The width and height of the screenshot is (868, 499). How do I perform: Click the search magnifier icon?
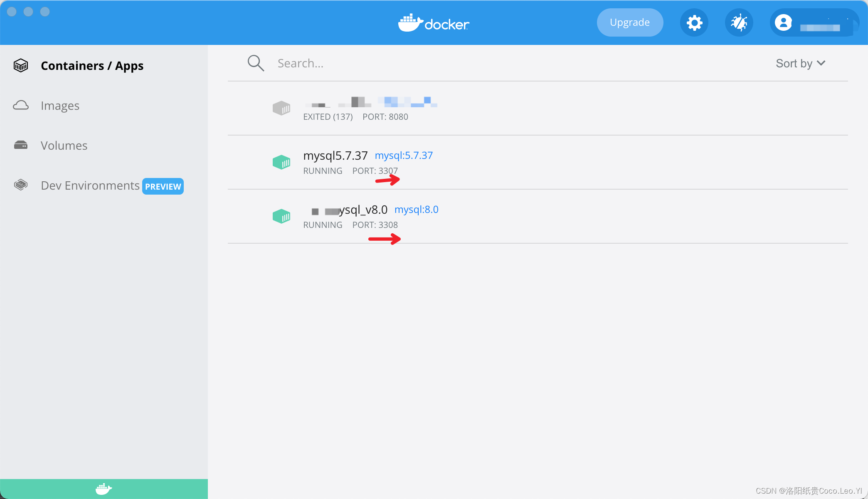(256, 63)
